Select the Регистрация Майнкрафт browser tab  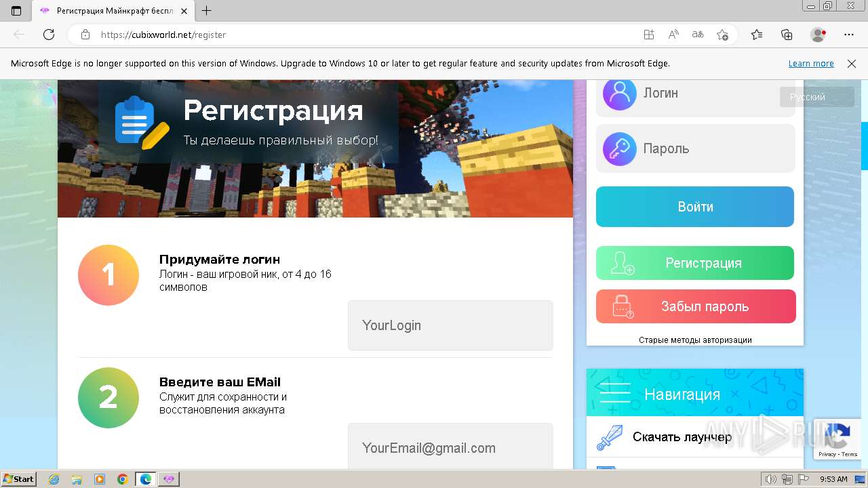112,11
